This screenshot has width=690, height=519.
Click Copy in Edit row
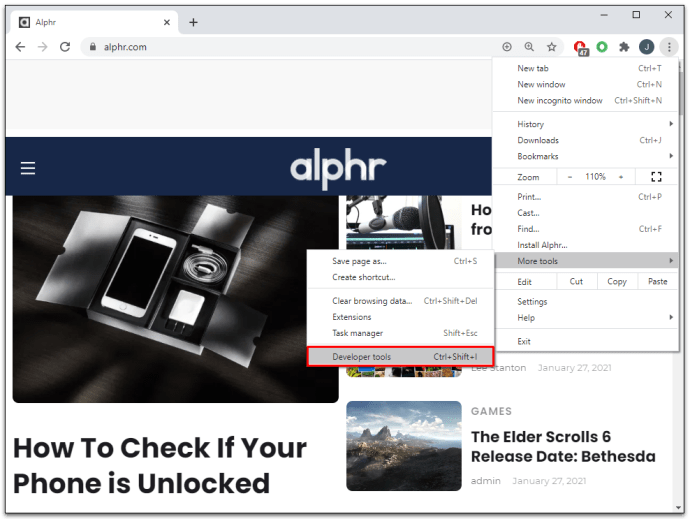(x=617, y=281)
